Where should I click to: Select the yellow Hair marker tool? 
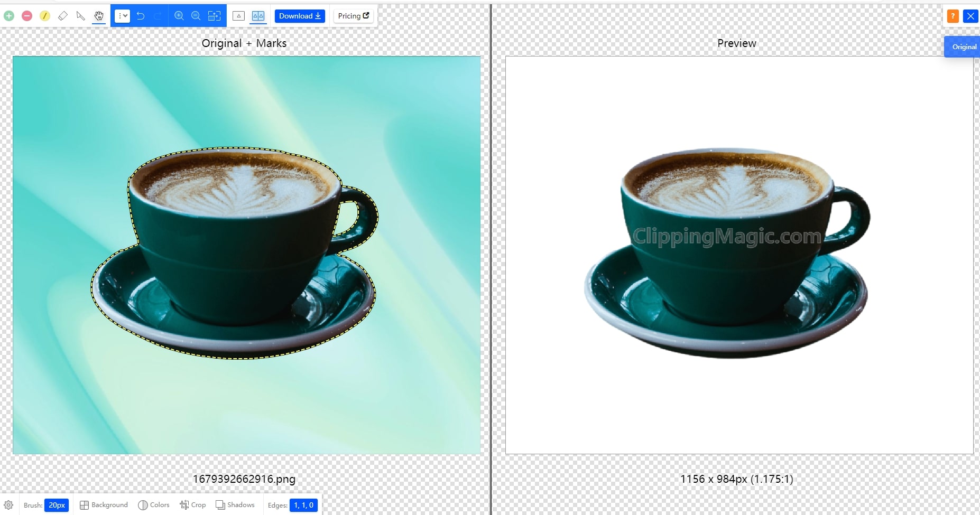pos(45,16)
